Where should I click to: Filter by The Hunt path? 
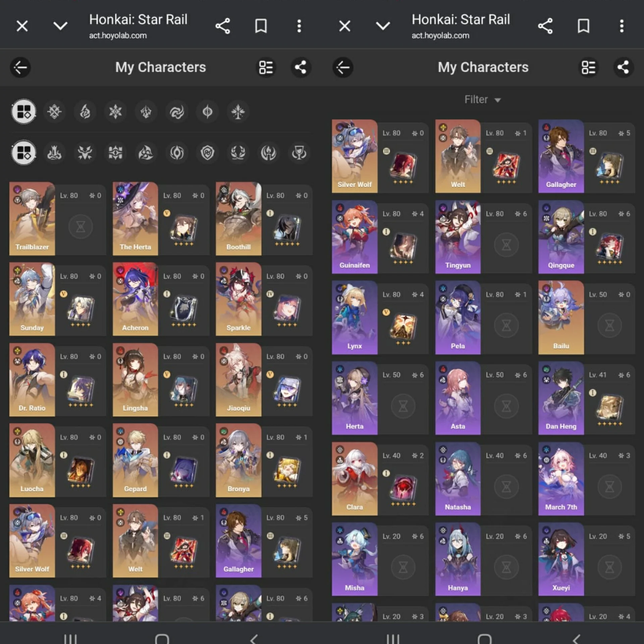(85, 153)
